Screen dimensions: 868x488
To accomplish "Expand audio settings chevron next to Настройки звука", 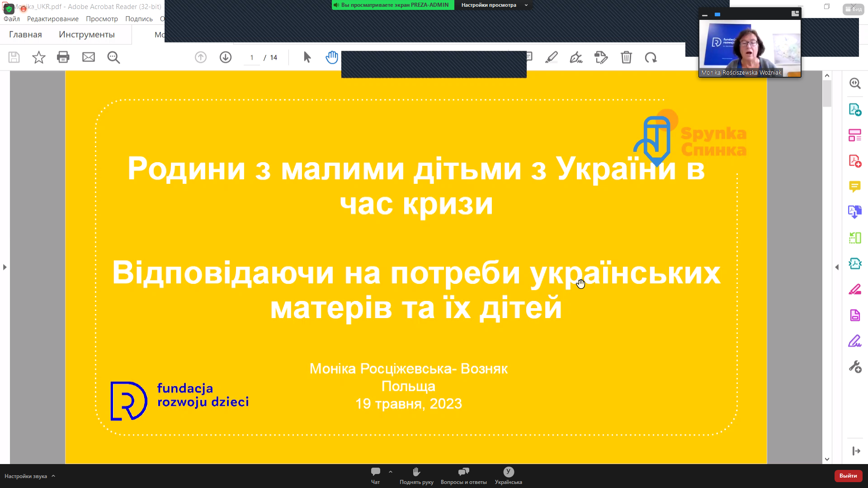I will (52, 476).
